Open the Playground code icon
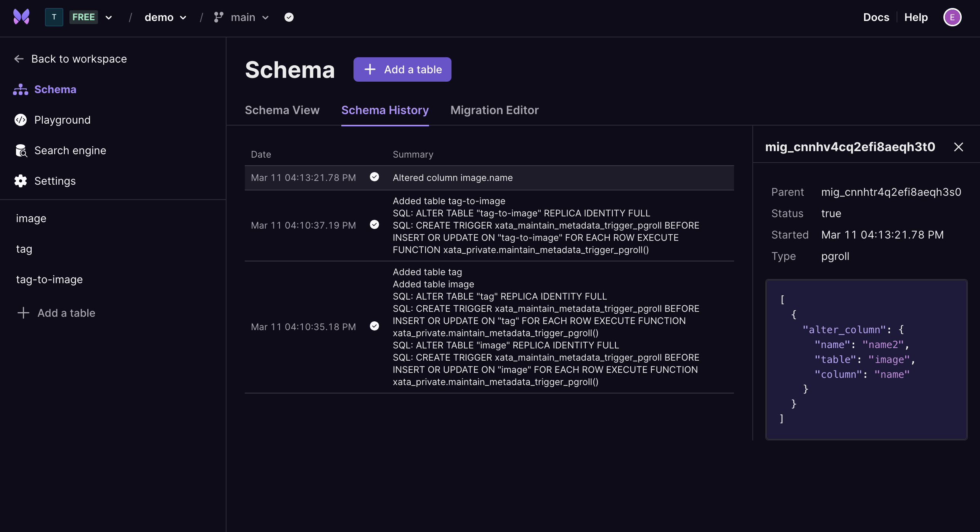The image size is (980, 532). point(21,120)
